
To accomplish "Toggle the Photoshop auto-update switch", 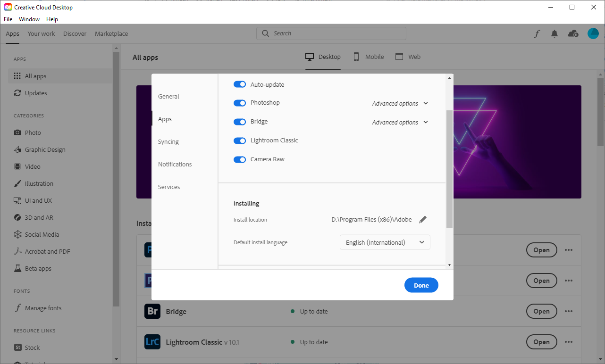I will tap(240, 103).
